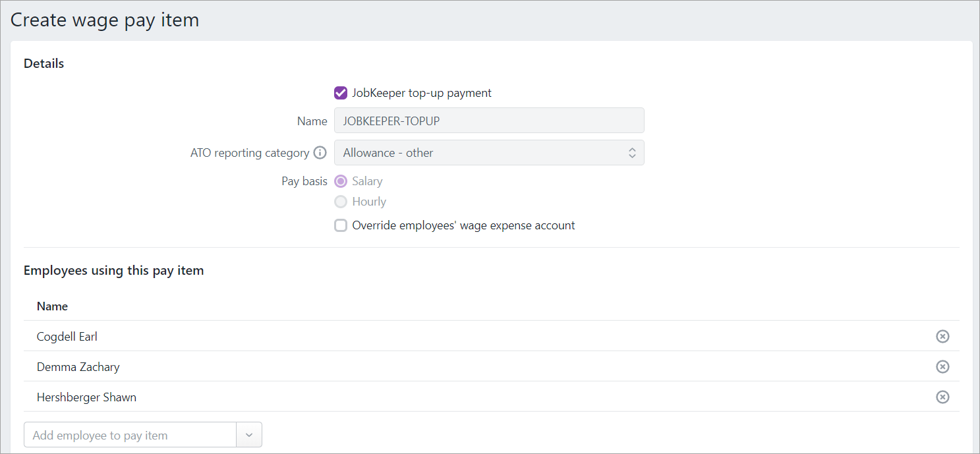Expand the add employee dropdown arrow

point(249,436)
